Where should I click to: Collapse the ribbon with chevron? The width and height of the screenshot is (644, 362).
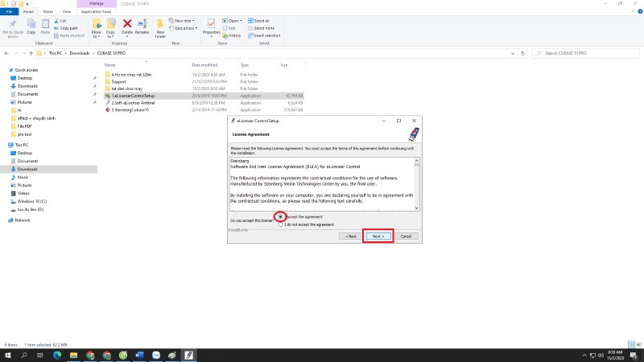(633, 11)
